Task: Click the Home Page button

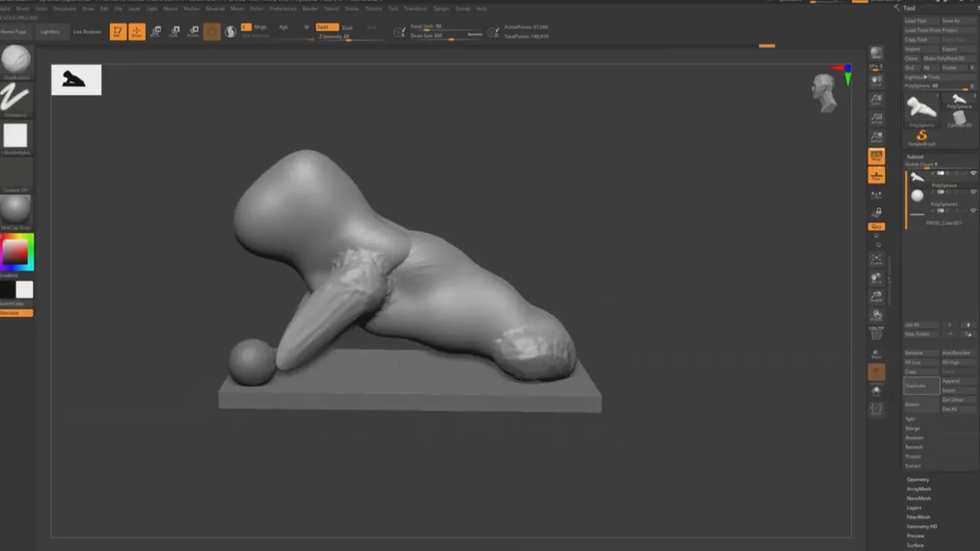Action: [x=14, y=32]
